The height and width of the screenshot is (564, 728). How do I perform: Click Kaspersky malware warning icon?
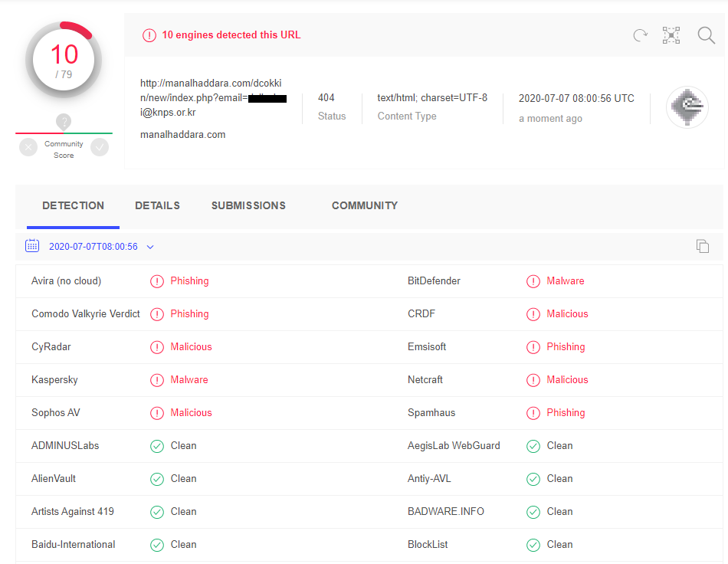point(157,380)
